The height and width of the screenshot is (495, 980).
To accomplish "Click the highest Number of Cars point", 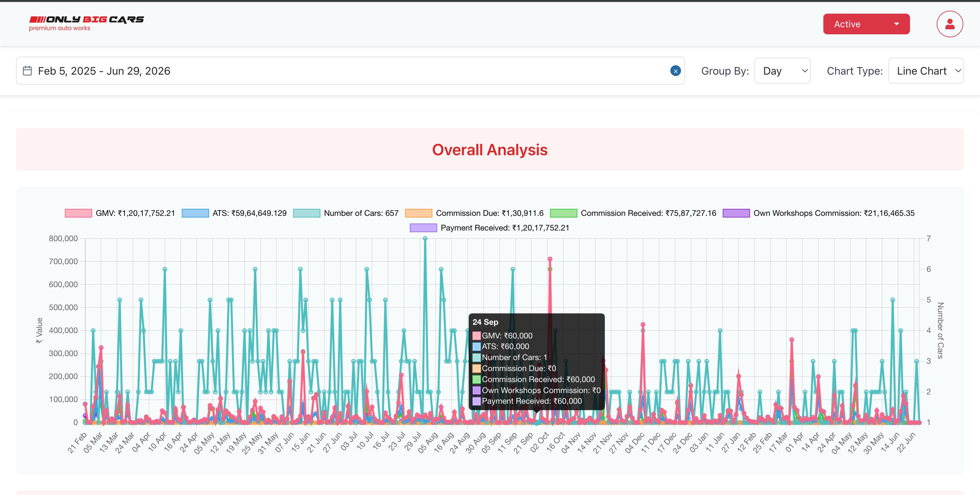I will 425,239.
